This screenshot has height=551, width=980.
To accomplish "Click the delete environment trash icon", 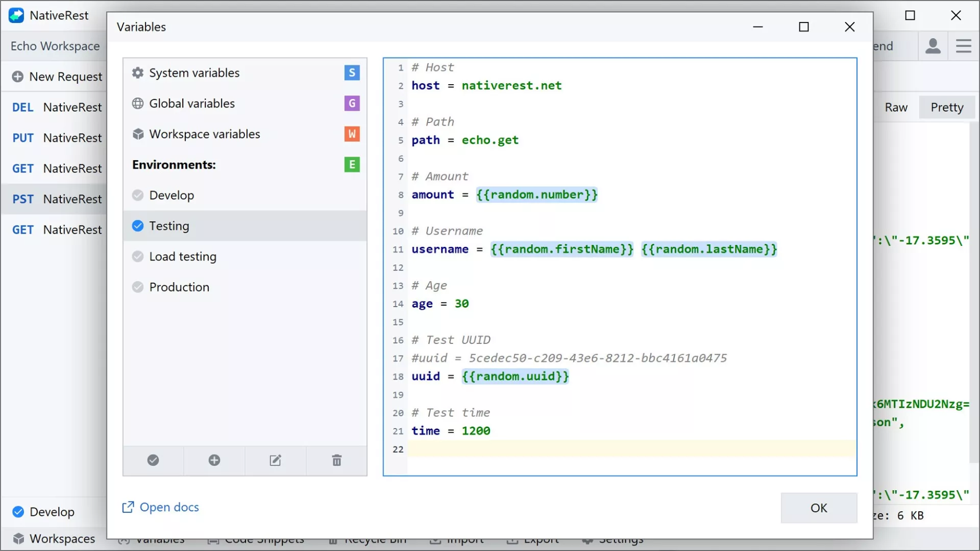I will 337,461.
